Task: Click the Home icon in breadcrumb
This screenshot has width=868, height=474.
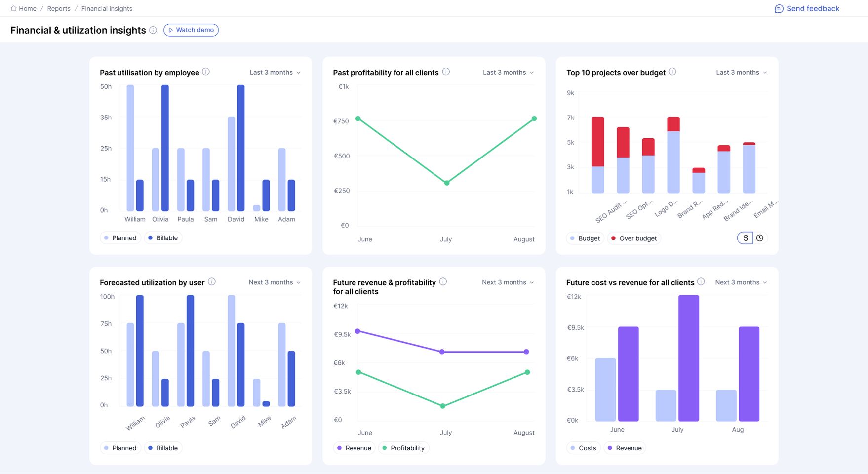Action: (14, 8)
